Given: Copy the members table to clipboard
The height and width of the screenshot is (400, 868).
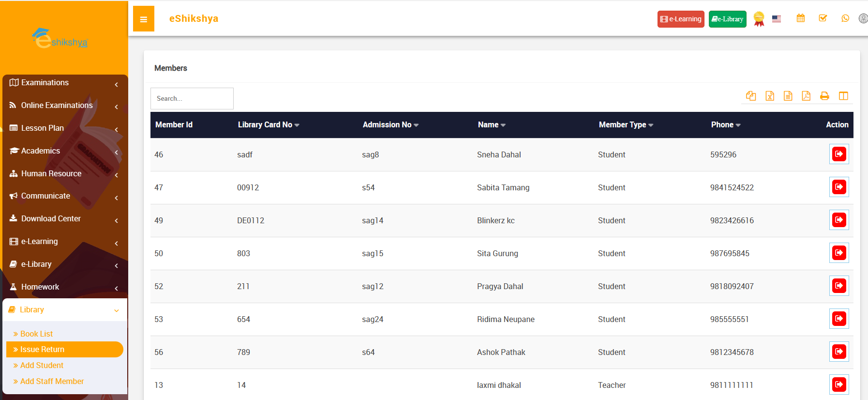Looking at the screenshot, I should click(x=751, y=96).
